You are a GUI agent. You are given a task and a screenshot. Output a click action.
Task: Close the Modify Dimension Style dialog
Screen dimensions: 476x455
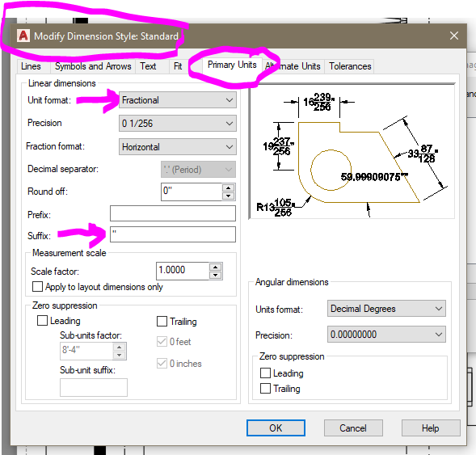tap(454, 36)
